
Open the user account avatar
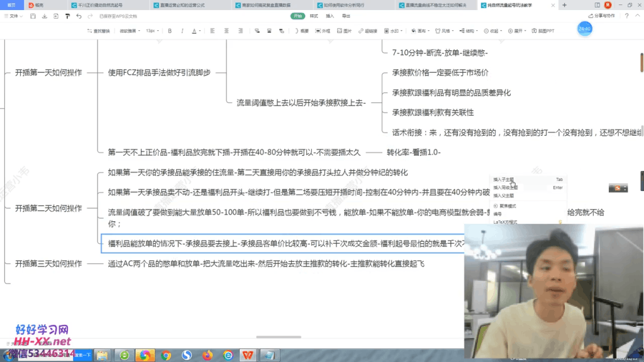pos(608,5)
